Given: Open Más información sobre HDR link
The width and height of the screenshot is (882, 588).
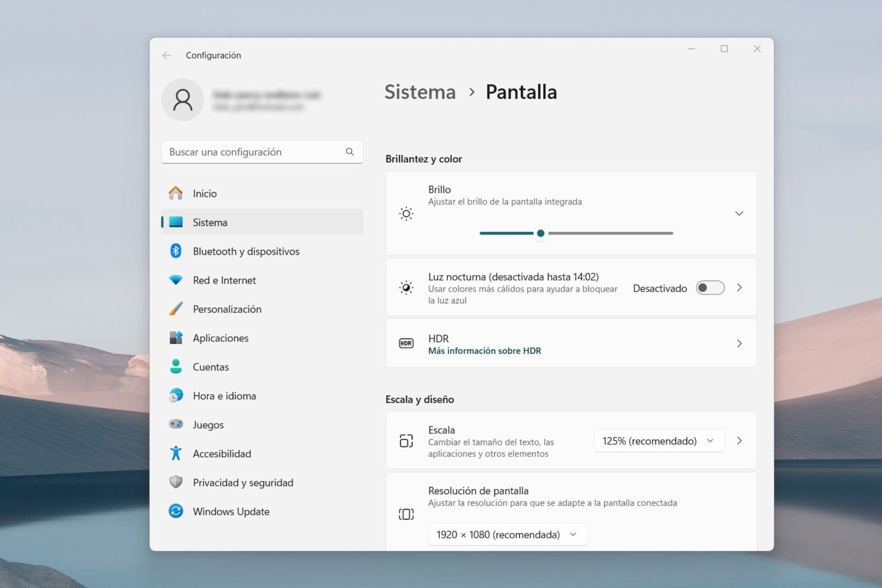Looking at the screenshot, I should tap(485, 351).
